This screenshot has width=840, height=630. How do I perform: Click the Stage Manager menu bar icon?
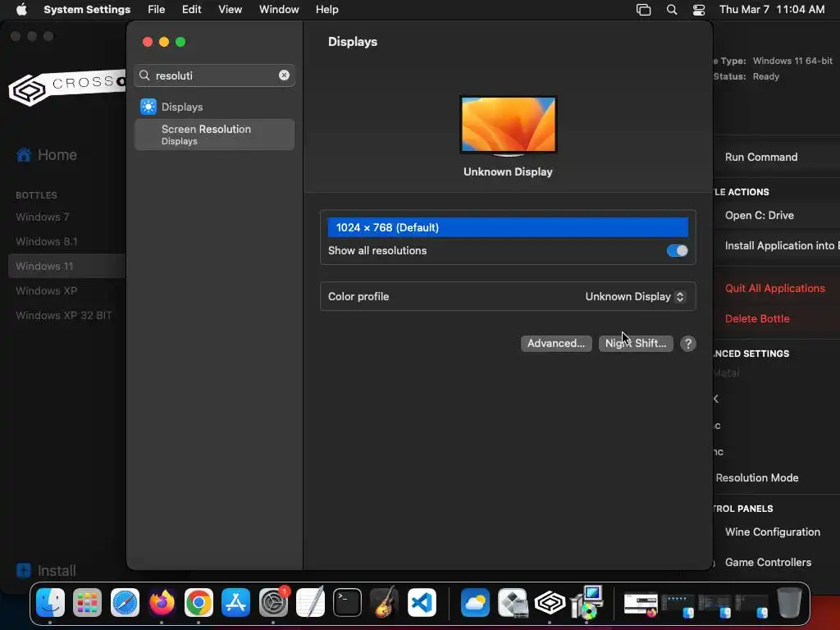[x=643, y=10]
